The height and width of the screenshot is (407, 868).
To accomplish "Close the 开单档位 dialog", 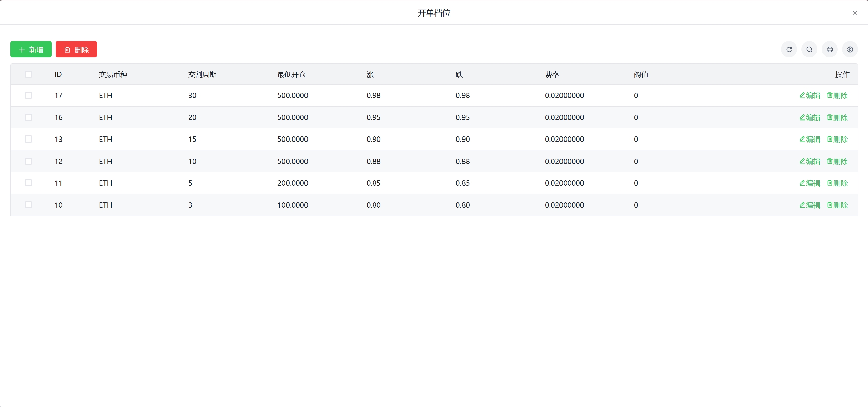I will click(855, 13).
